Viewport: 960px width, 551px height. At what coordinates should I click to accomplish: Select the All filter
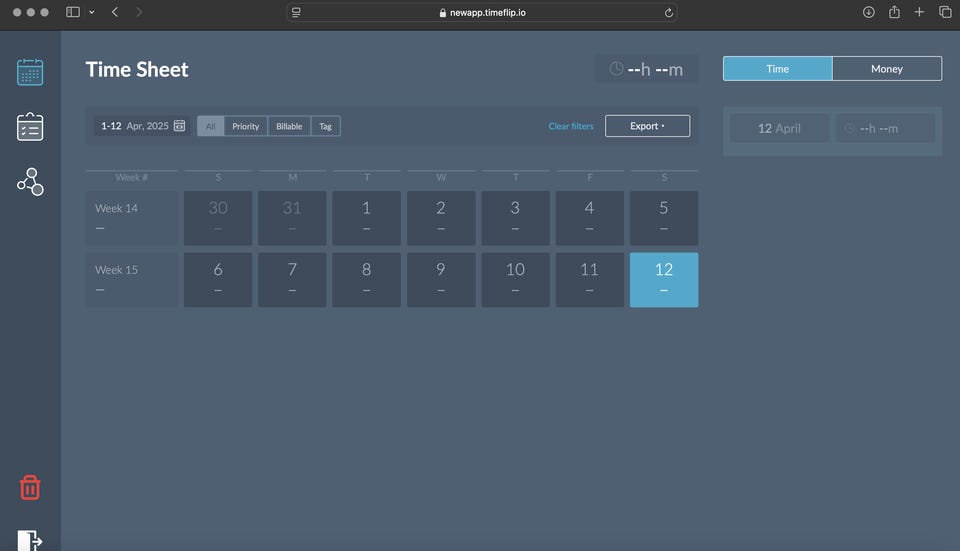(211, 126)
